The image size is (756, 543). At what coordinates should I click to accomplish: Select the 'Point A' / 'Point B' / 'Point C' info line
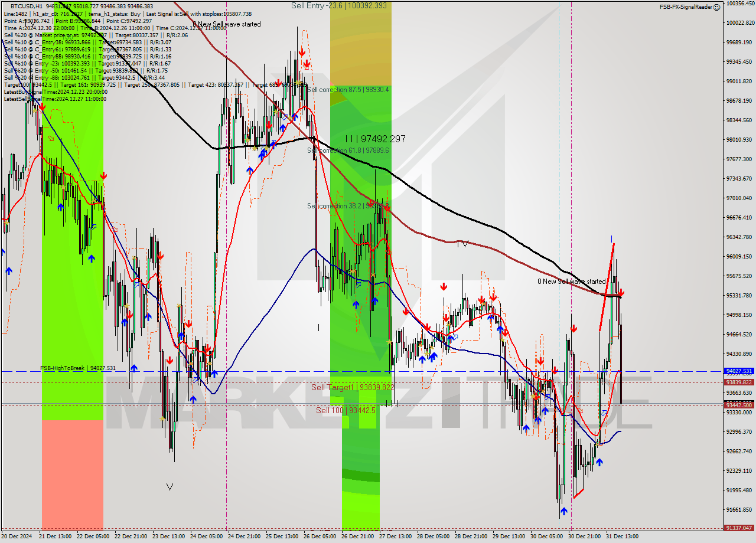78,21
